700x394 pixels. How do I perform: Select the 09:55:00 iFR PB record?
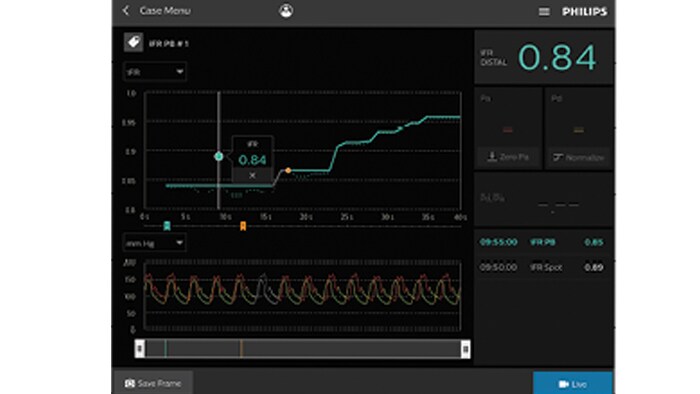(544, 242)
